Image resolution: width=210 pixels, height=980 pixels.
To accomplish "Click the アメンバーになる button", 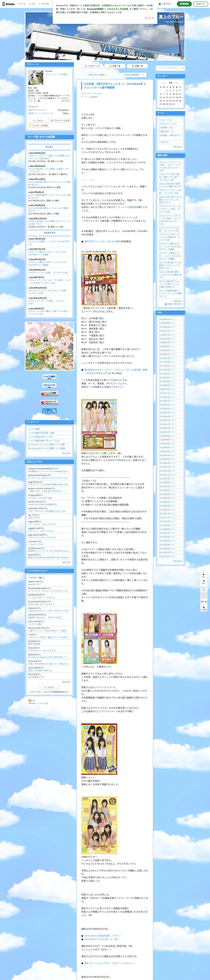I will coord(60,120).
